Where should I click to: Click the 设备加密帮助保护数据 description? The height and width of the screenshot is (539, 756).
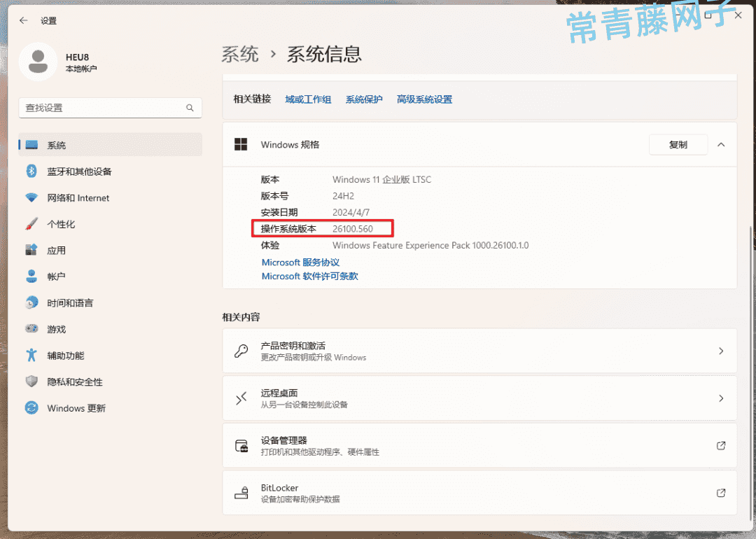300,500
